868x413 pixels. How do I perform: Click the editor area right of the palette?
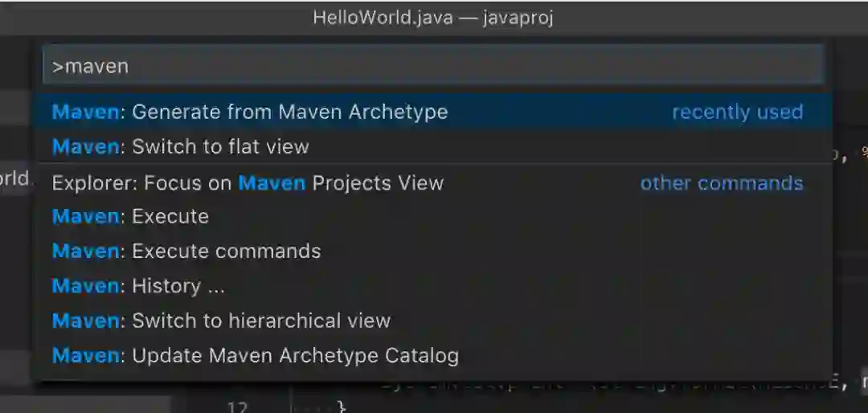(851, 222)
